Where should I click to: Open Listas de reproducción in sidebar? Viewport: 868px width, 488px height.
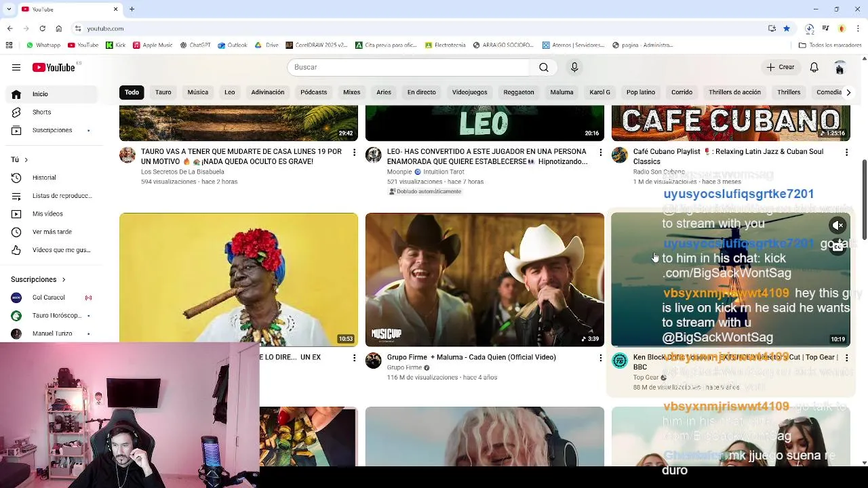pos(52,196)
